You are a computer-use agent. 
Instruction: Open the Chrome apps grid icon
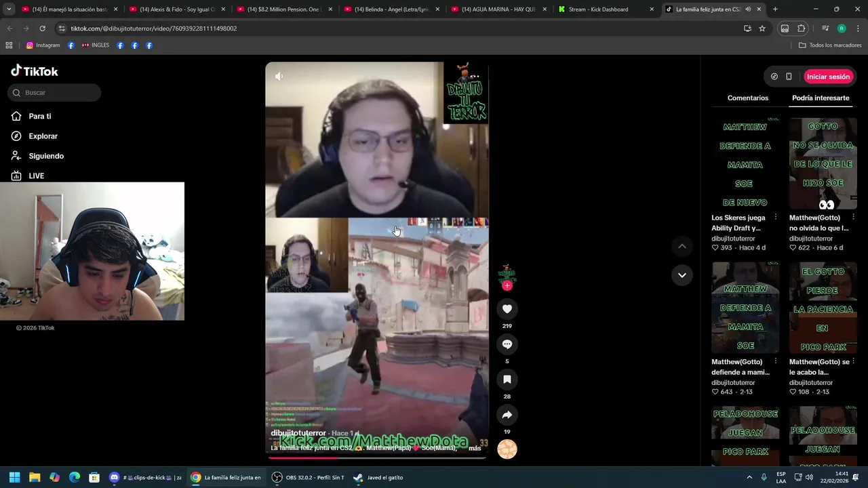coord(9,45)
